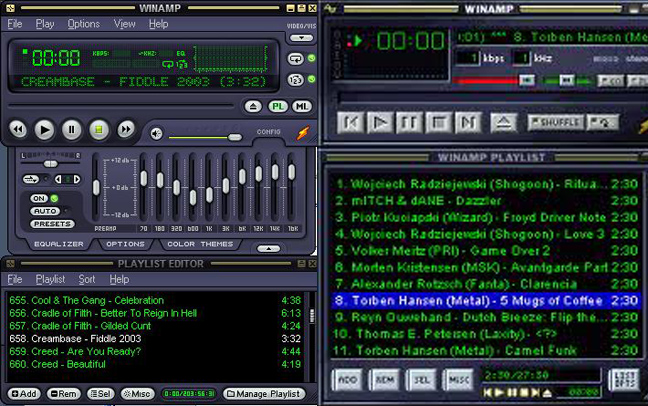Click the Rem button in Playlist Editor
The image size is (648, 406).
pyautogui.click(x=63, y=394)
